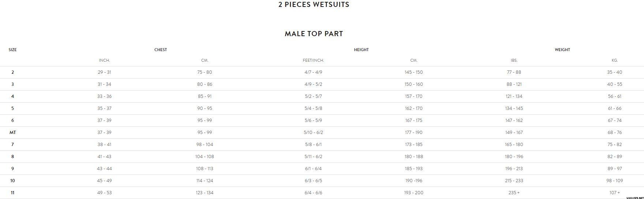644x199 pixels.
Task: Click size 11 row label
Action: point(12,193)
